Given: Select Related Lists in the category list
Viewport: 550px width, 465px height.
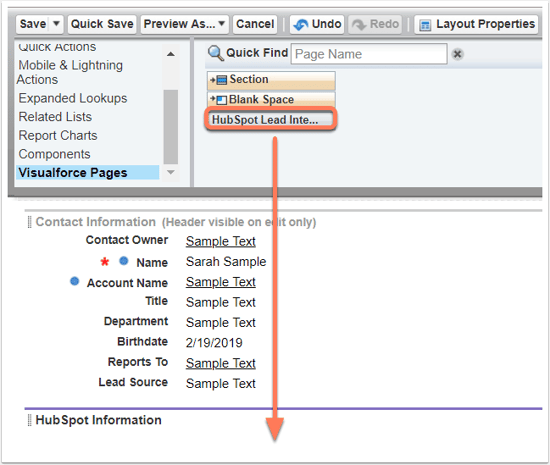Looking at the screenshot, I should click(x=55, y=117).
